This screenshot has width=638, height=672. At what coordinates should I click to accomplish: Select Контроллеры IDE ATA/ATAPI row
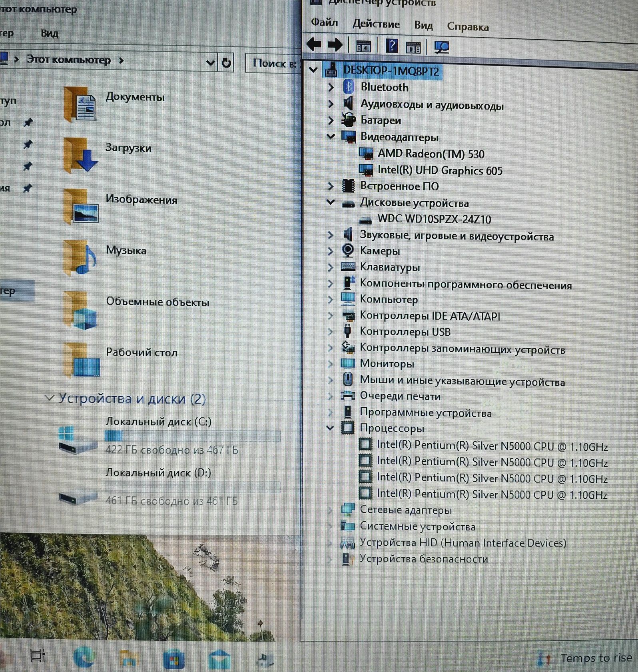[421, 316]
